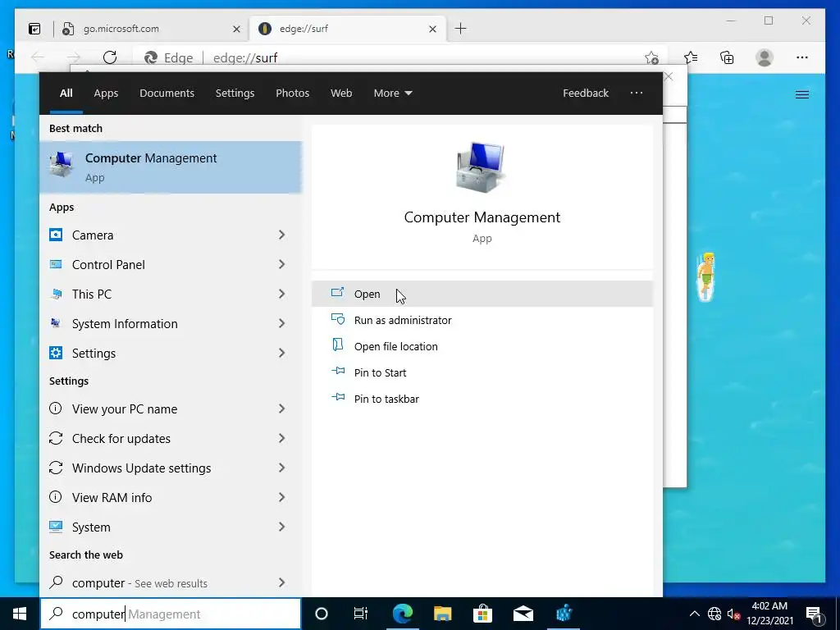This screenshot has height=630, width=840.
Task: Choose Pin to taskbar
Action: click(x=482, y=399)
